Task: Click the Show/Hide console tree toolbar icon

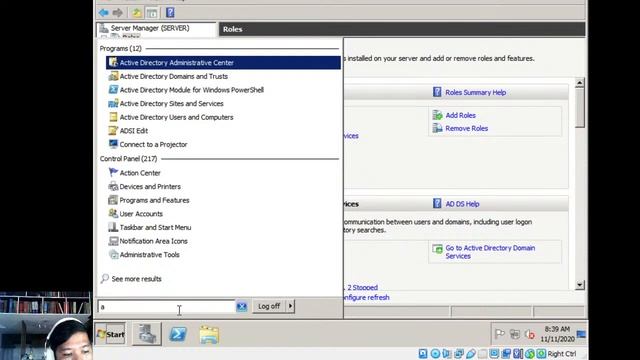Action: (152, 13)
